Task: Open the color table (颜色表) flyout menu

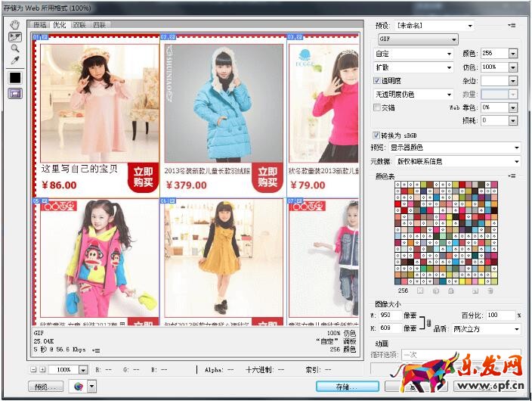Action: coord(512,176)
